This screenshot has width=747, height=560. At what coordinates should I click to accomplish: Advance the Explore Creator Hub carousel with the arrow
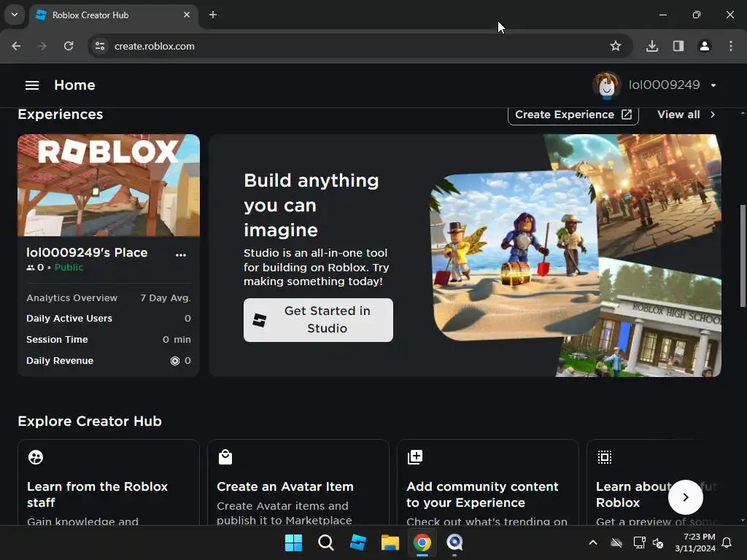pyautogui.click(x=686, y=497)
